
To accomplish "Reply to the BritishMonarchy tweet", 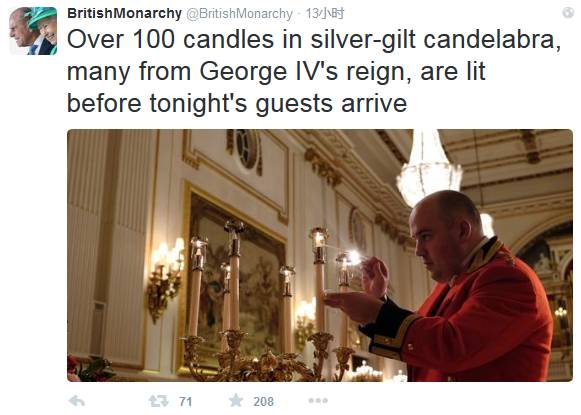I will pos(77,401).
